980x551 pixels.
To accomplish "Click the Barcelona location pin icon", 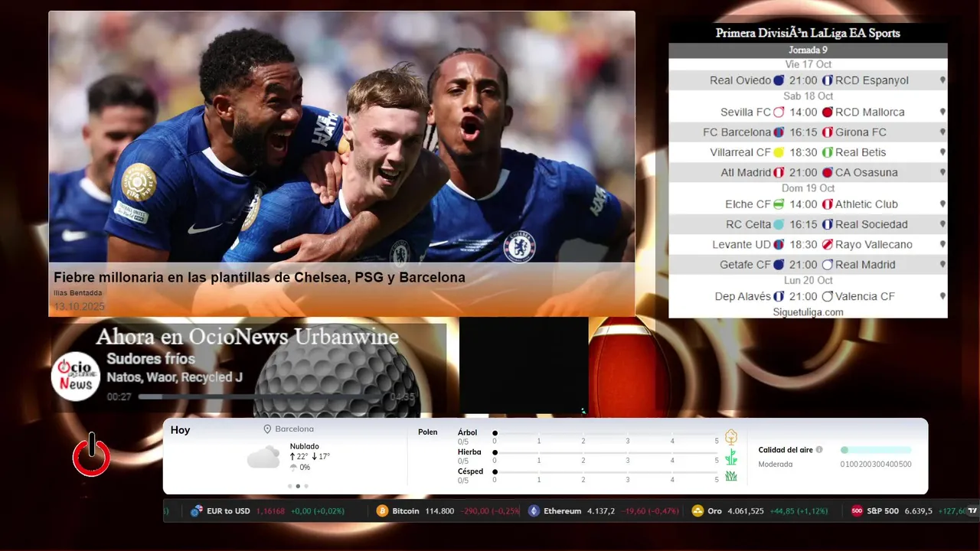I will tap(268, 429).
